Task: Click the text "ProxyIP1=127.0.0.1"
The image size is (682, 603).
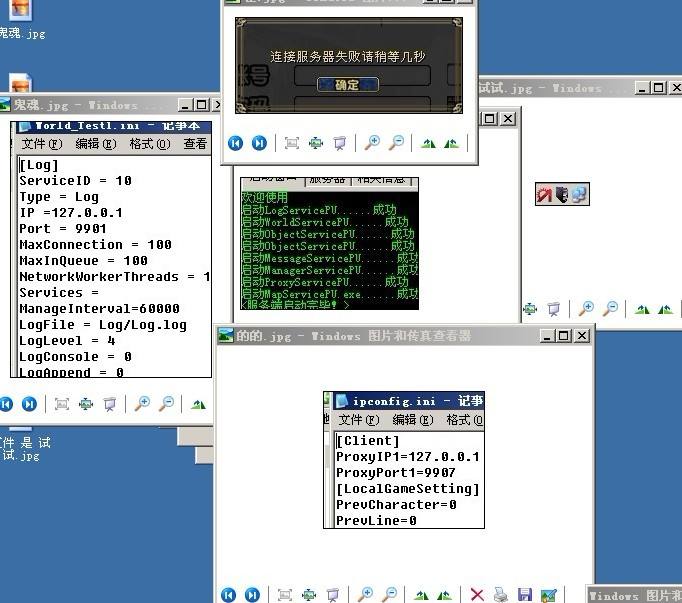Action: click(x=408, y=456)
